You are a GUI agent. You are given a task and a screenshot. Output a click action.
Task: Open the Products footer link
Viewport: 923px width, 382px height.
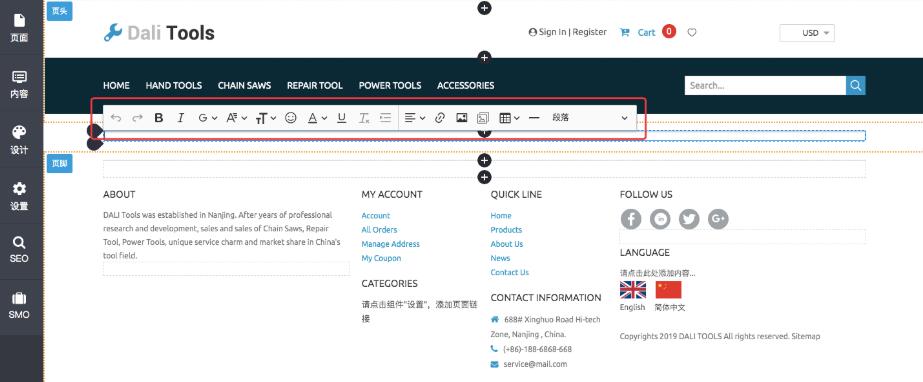[506, 230]
